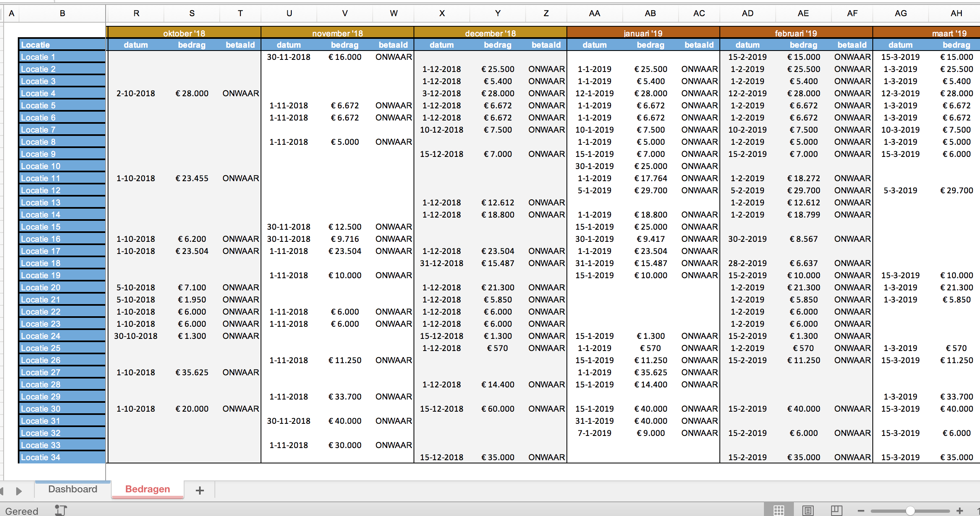Screen dimensions: 980x516
Task: Zoom in using plus button
Action: 959,511
